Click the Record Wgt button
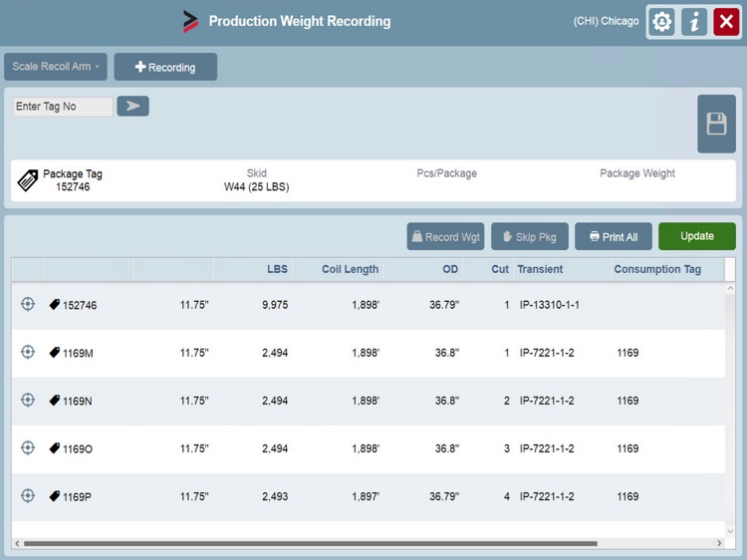Screen dimensions: 747x560 coord(445,236)
